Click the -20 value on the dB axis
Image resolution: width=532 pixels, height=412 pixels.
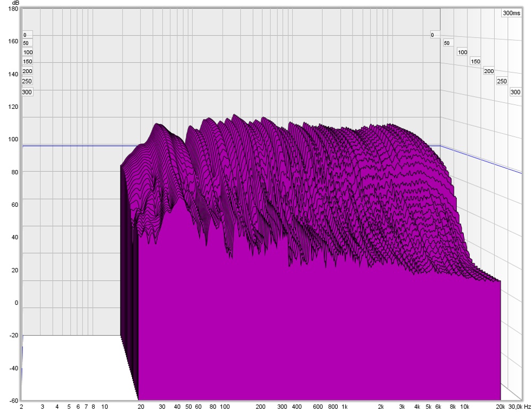click(x=13, y=335)
